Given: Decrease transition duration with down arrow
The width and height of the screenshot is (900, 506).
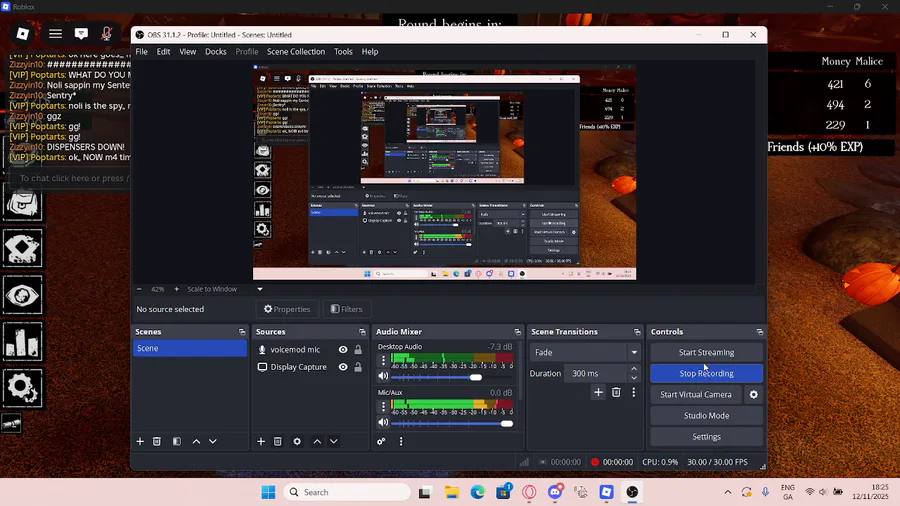Looking at the screenshot, I should [634, 377].
